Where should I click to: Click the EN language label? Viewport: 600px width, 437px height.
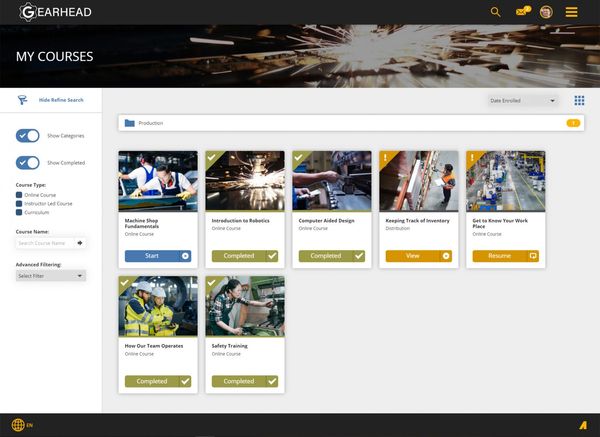pos(29,425)
